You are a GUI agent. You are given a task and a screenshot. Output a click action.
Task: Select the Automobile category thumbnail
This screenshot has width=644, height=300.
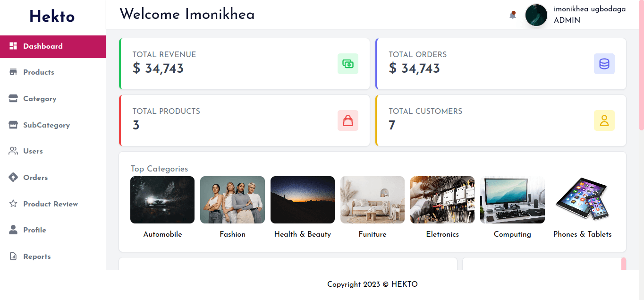(162, 200)
